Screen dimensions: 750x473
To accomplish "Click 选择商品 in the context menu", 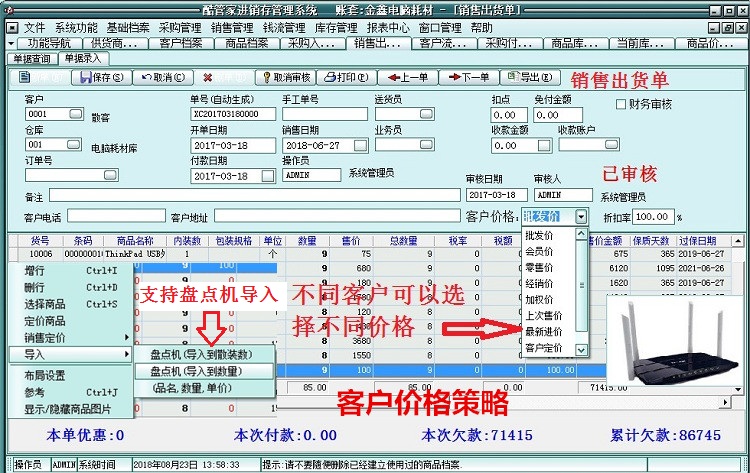I will pyautogui.click(x=44, y=304).
